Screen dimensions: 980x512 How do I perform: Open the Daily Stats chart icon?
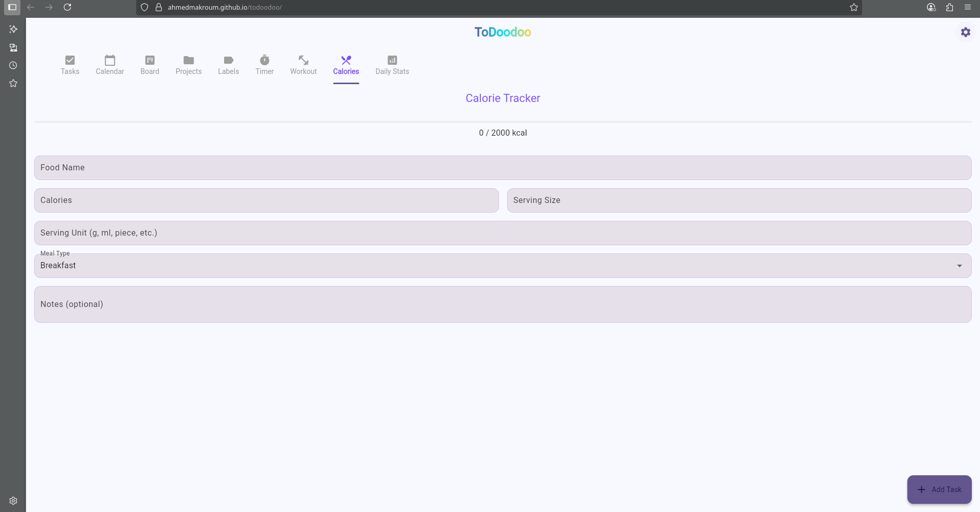pos(391,60)
